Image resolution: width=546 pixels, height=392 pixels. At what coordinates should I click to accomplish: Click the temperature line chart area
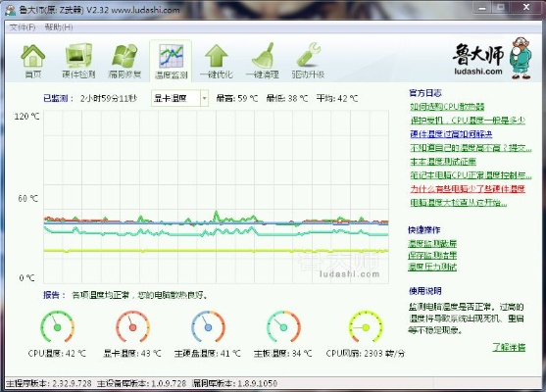(x=216, y=197)
